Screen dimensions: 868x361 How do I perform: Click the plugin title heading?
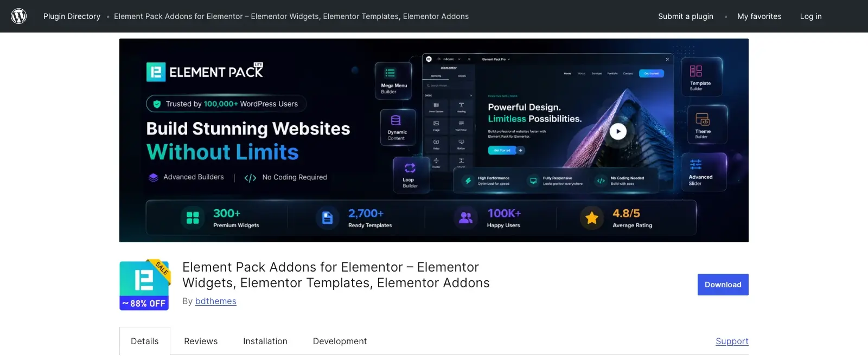point(336,275)
